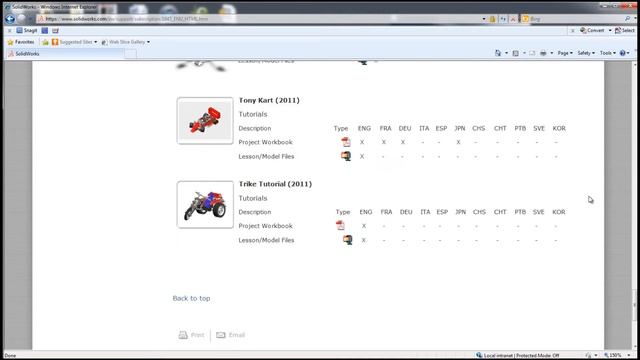
Task: Click the Back to top link
Action: tap(191, 298)
